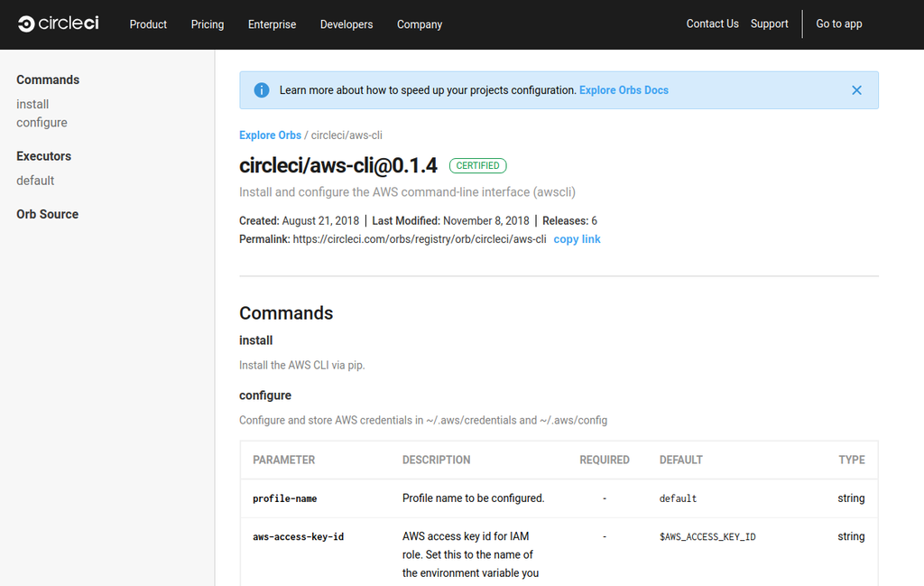Click the CERTIFIED badge
This screenshot has height=586, width=924.
(x=478, y=165)
